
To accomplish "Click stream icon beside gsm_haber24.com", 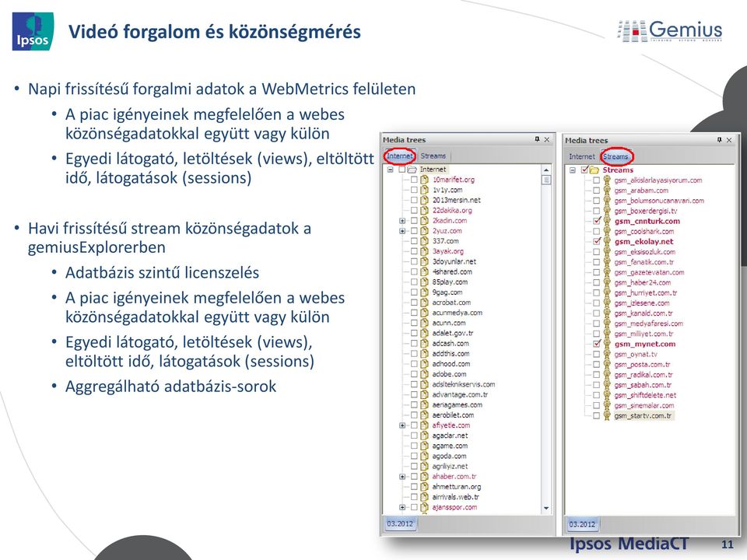I will (x=607, y=282).
